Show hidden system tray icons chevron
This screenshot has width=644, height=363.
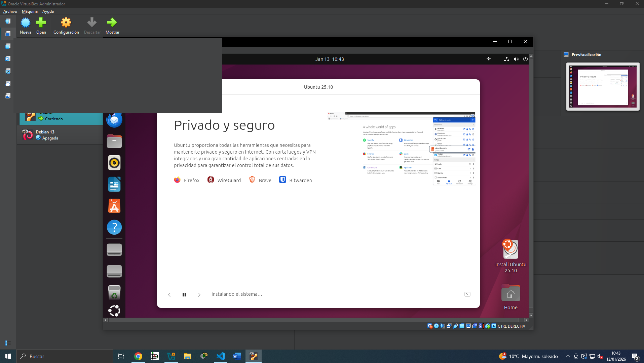click(568, 356)
